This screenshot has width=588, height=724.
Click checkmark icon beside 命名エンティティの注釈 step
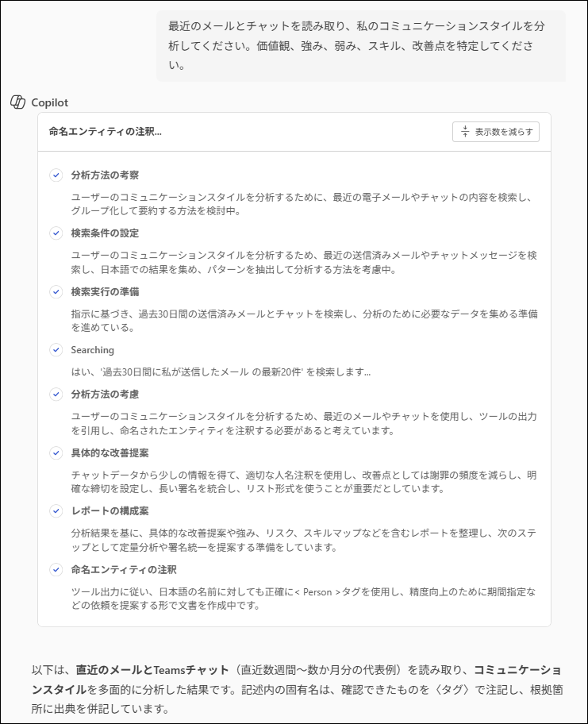click(56, 570)
